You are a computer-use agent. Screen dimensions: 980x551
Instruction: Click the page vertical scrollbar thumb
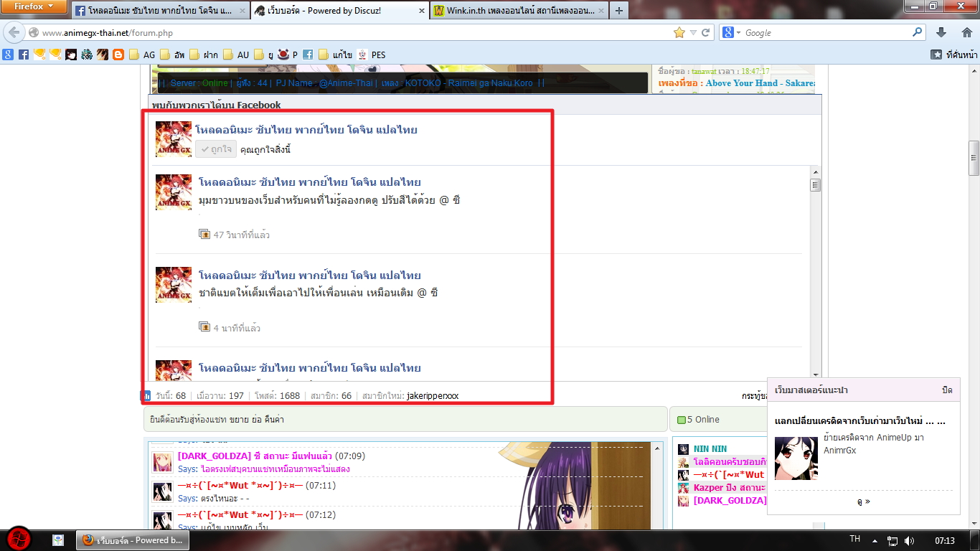(x=974, y=157)
